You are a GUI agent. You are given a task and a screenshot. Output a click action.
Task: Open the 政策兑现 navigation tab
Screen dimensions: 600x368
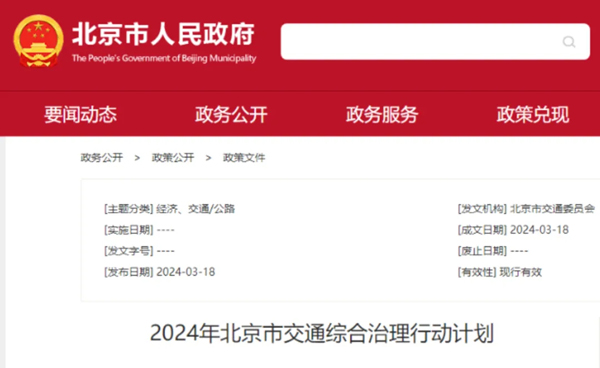click(533, 114)
